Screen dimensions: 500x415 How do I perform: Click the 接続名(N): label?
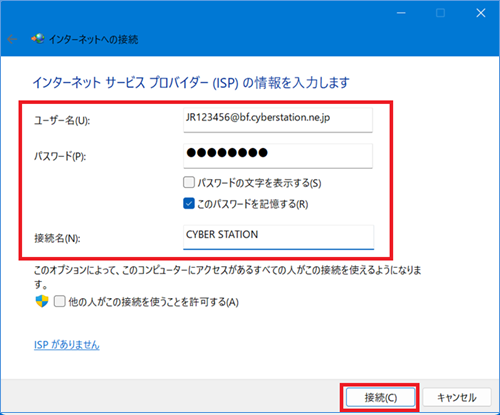click(57, 238)
